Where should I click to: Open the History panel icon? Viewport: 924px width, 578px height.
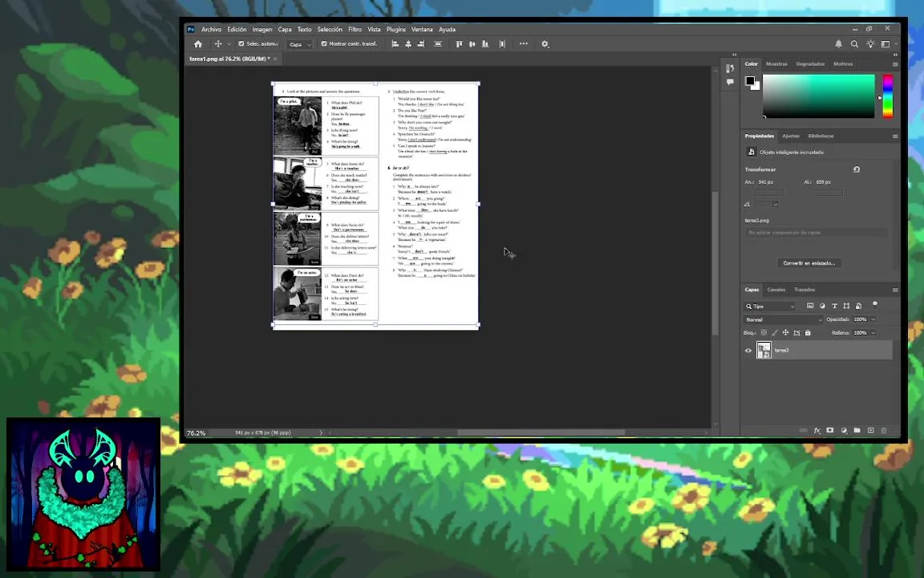pyautogui.click(x=730, y=69)
